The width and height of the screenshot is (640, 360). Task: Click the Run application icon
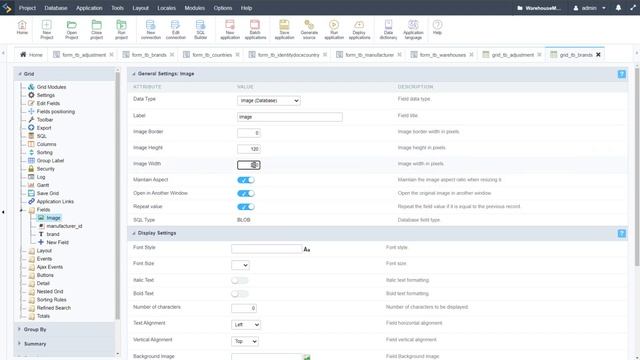pyautogui.click(x=334, y=30)
